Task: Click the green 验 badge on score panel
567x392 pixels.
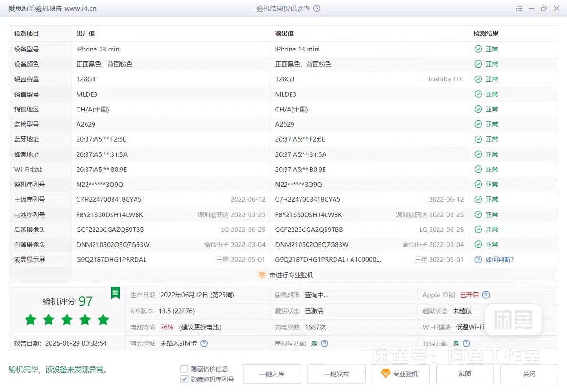Action: tap(115, 293)
